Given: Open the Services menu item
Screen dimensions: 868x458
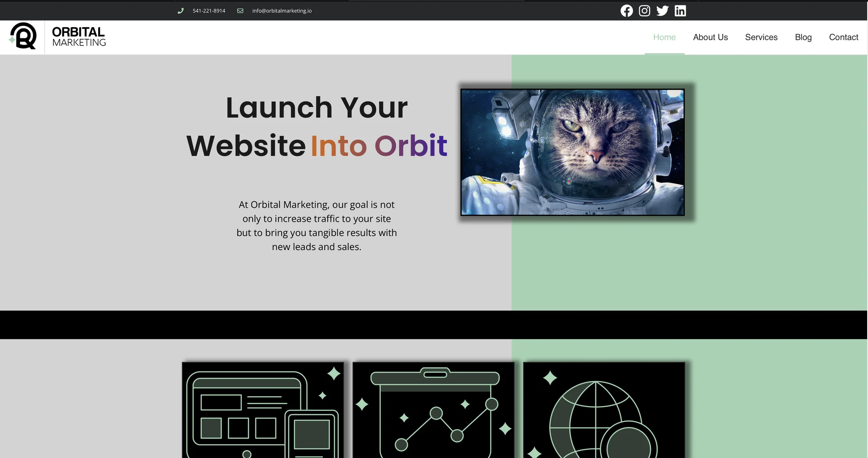Looking at the screenshot, I should 761,37.
